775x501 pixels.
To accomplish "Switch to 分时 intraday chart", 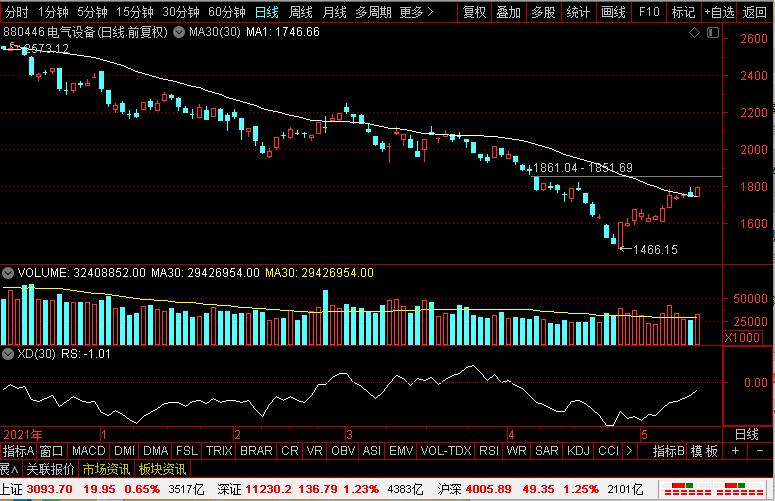I will [x=16, y=12].
